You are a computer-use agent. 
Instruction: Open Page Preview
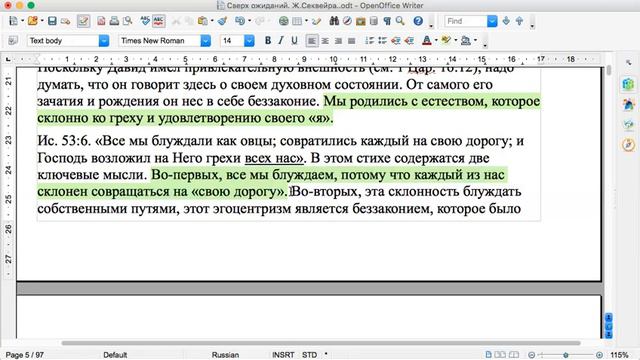(x=127, y=21)
